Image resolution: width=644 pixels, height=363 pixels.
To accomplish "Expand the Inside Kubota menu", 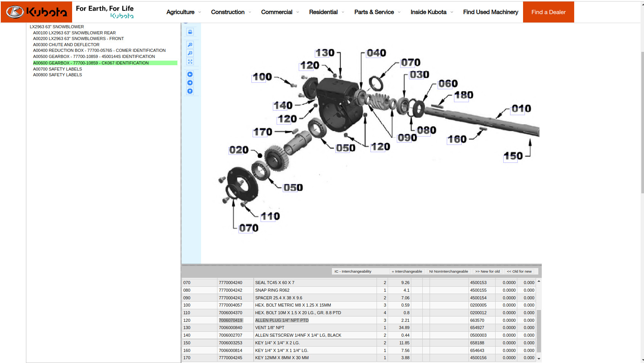I will click(432, 12).
